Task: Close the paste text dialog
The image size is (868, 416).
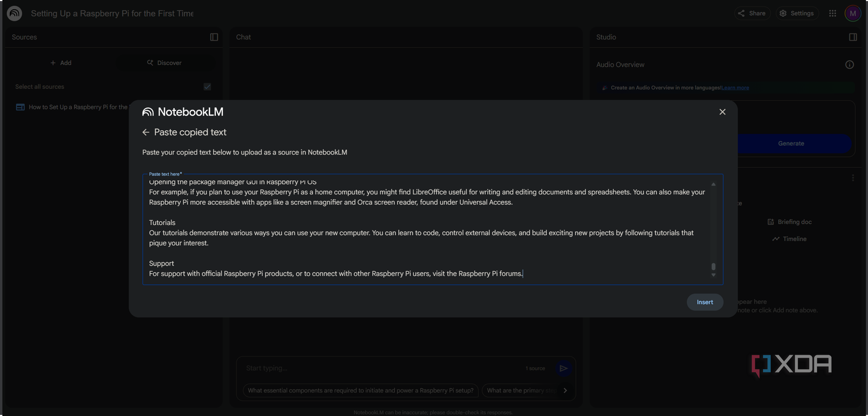Action: click(722, 112)
